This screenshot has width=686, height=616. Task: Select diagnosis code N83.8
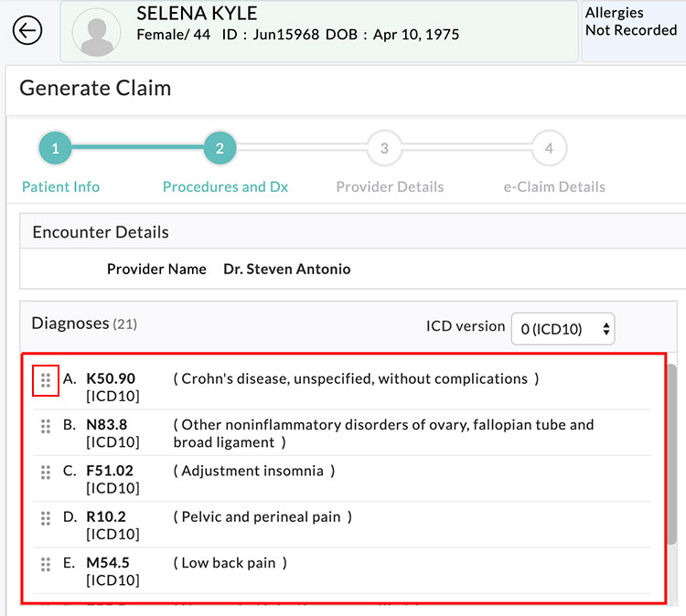(107, 424)
